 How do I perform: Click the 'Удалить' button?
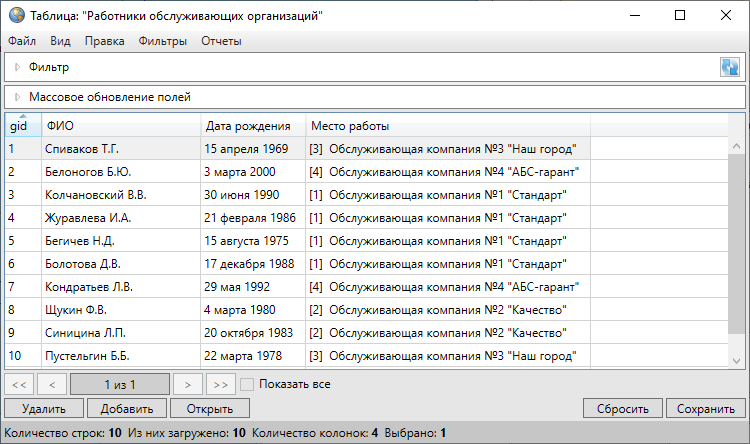[x=43, y=408]
